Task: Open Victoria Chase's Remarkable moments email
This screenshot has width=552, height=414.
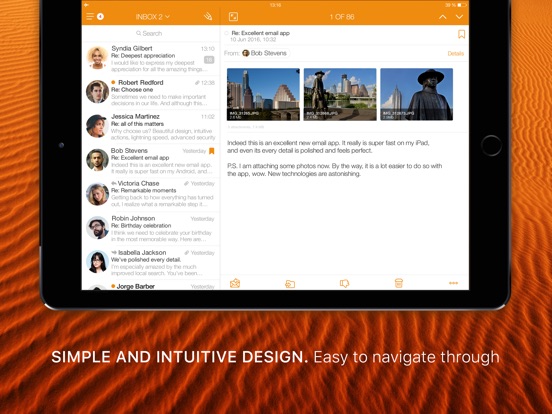Action: coord(151,194)
